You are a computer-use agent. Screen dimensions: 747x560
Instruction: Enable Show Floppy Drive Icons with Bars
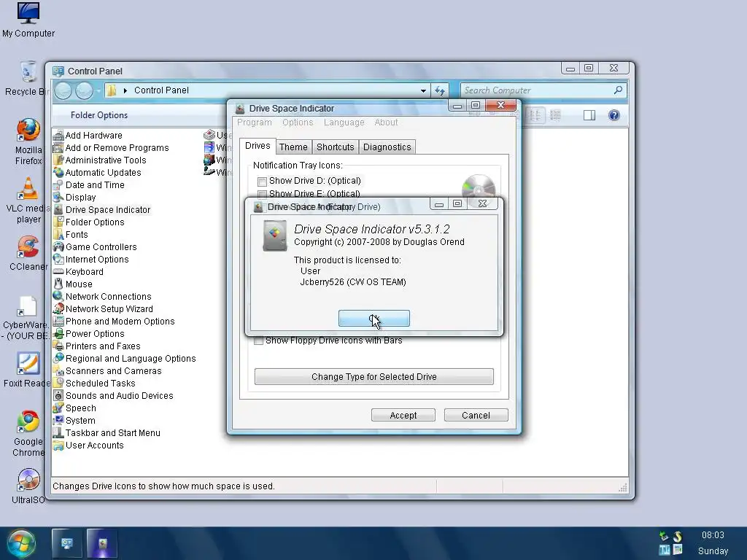(x=259, y=341)
